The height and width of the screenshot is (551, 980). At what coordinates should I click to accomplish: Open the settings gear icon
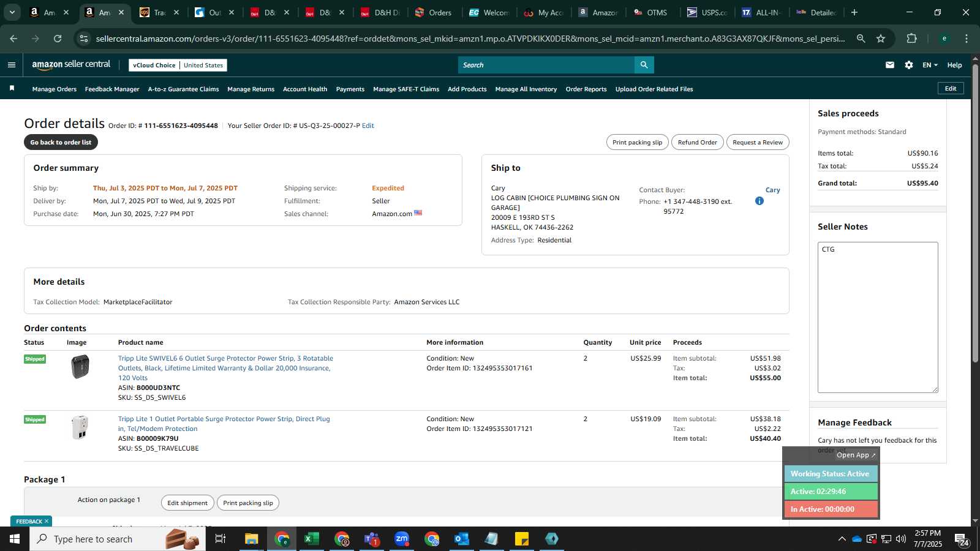[x=909, y=65]
